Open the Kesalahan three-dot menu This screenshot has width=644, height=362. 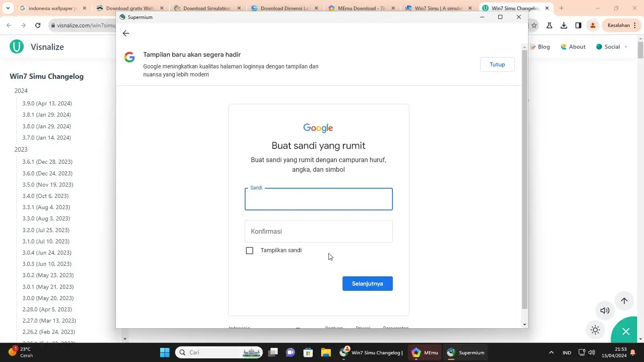[x=635, y=25]
